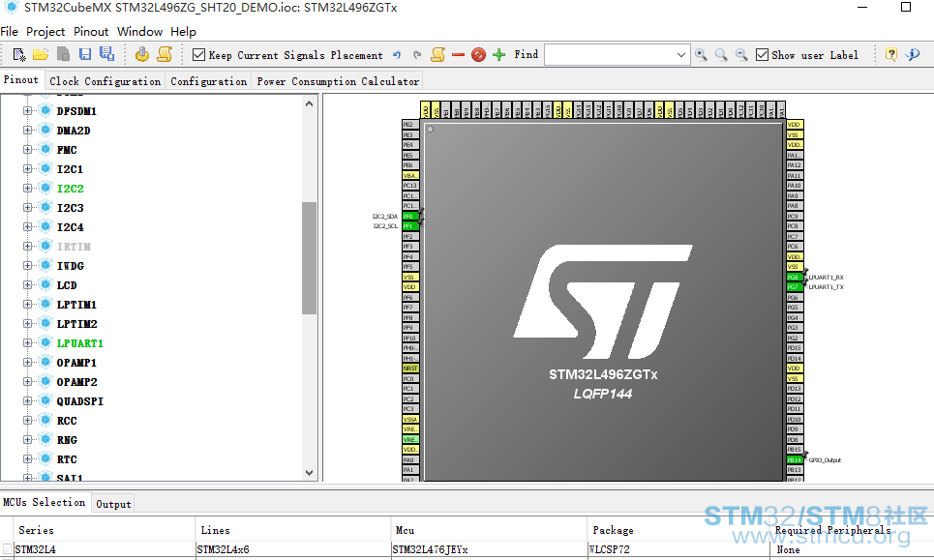Image resolution: width=934 pixels, height=560 pixels.
Task: Open the Help question mark icon
Action: click(891, 55)
